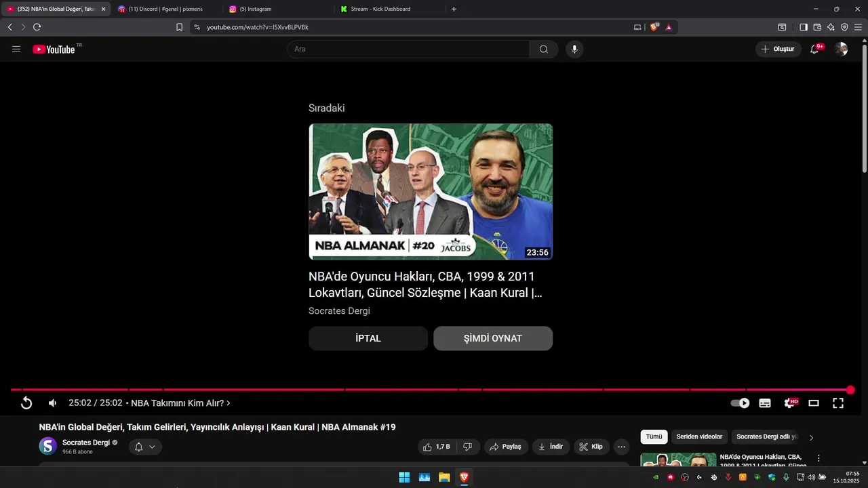Switch to the Instagram browser tab
The height and width of the screenshot is (488, 868).
point(278,9)
